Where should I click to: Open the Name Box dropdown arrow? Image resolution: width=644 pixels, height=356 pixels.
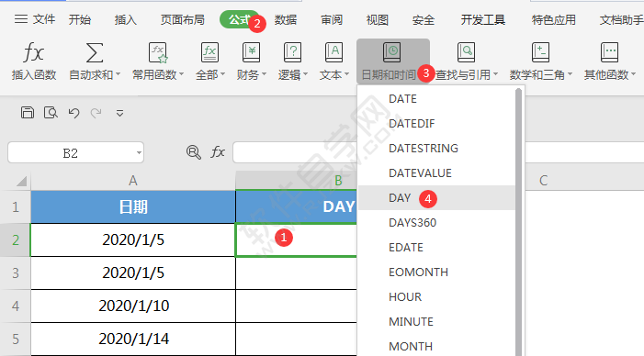click(139, 153)
